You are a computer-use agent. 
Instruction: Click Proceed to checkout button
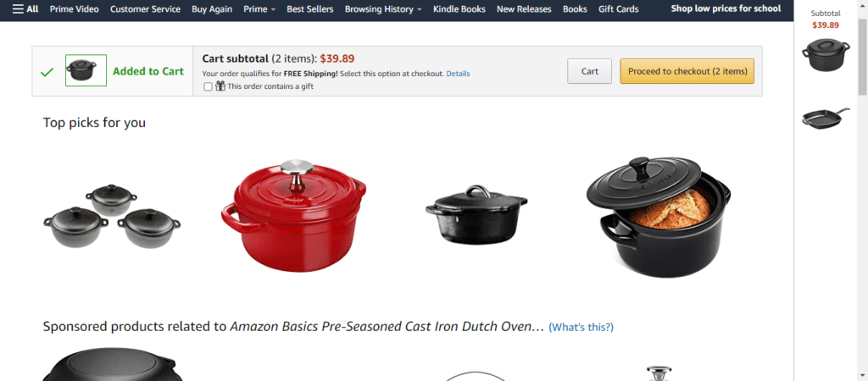pyautogui.click(x=687, y=71)
